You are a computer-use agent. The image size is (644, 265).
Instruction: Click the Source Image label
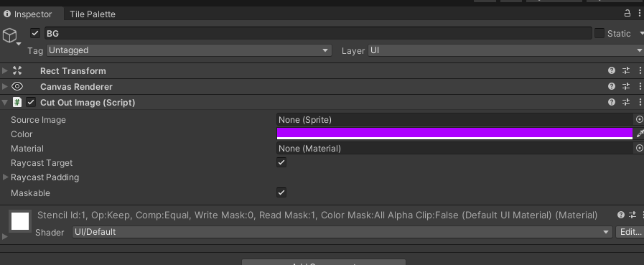pyautogui.click(x=38, y=119)
